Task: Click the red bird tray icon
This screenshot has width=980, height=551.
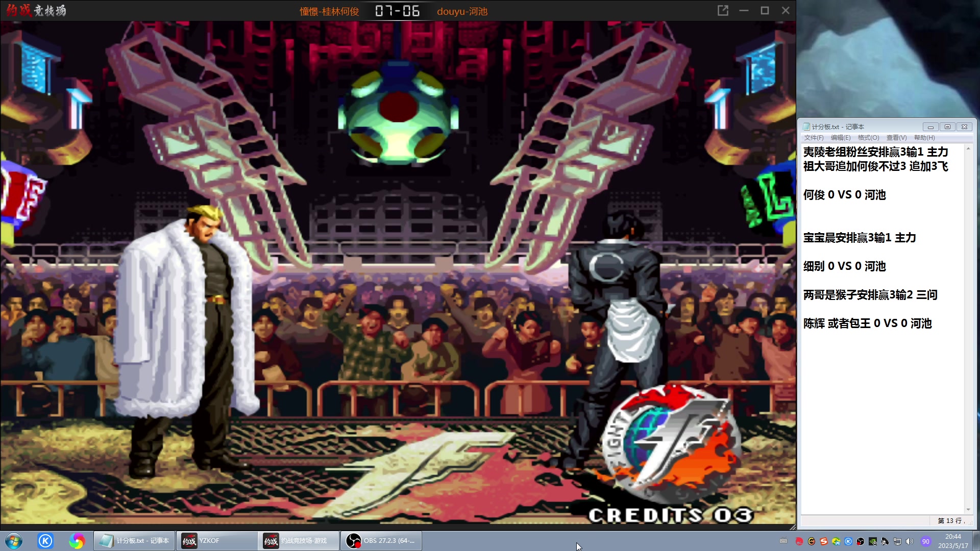Action: coord(799,541)
